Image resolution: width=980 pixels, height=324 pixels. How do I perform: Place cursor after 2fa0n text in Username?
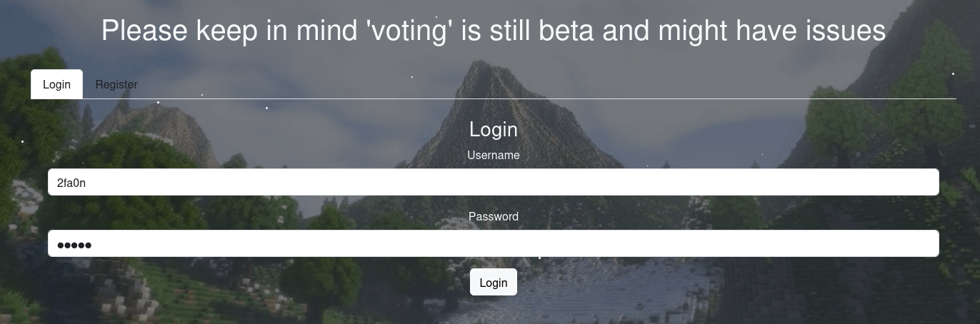(x=87, y=183)
